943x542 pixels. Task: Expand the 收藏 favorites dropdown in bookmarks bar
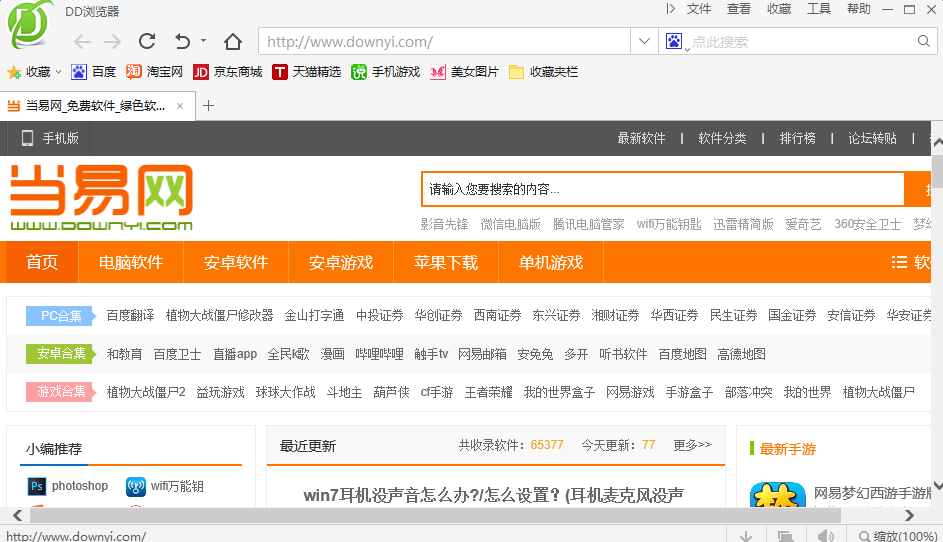[x=58, y=72]
